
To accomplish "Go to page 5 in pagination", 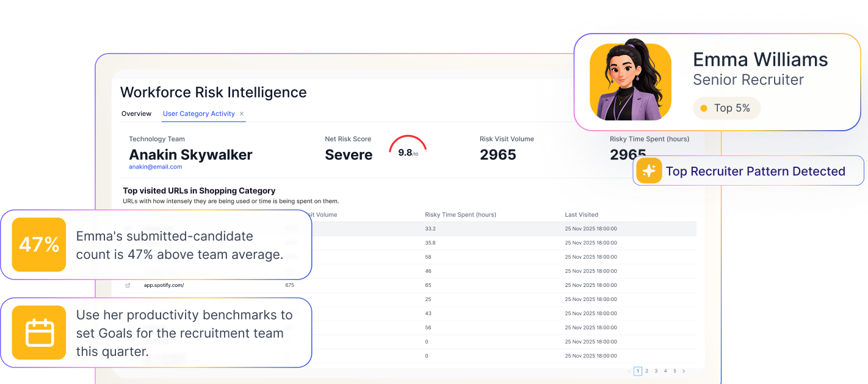I will (x=675, y=371).
